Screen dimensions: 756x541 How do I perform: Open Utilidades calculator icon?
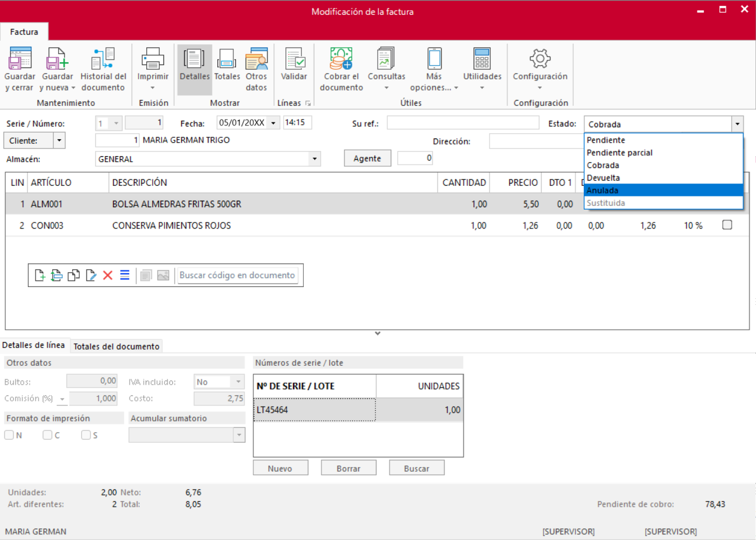pyautogui.click(x=482, y=58)
